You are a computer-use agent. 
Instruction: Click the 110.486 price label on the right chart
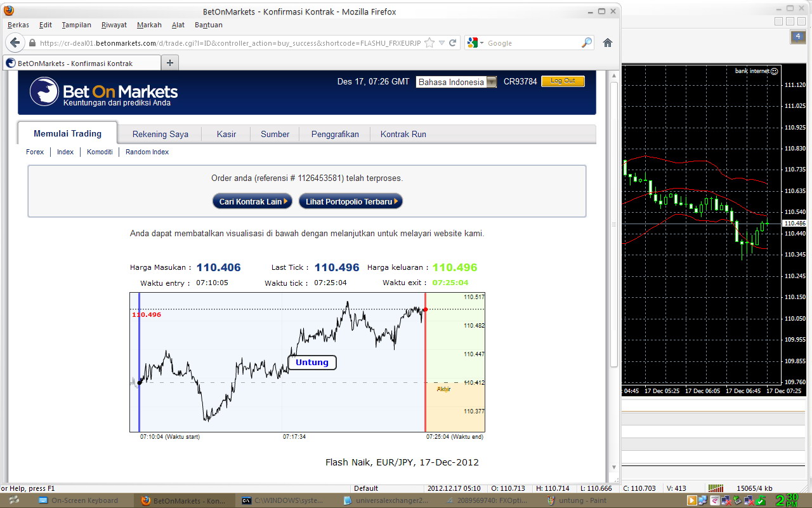pos(795,224)
